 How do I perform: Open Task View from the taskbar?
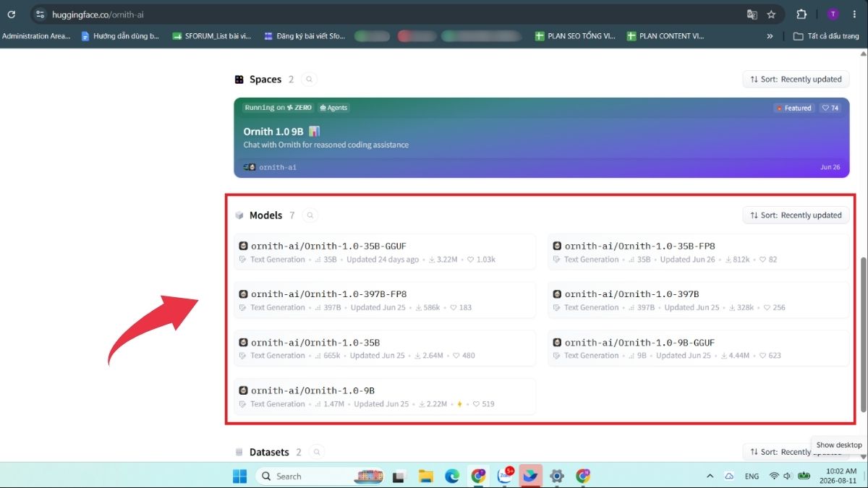click(398, 476)
